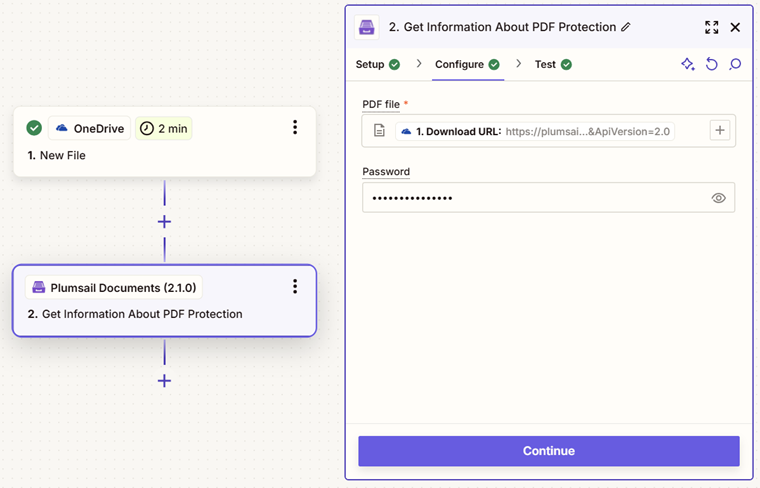The width and height of the screenshot is (760, 488).
Task: Add a step between steps 1 and 2
Action: tap(164, 221)
